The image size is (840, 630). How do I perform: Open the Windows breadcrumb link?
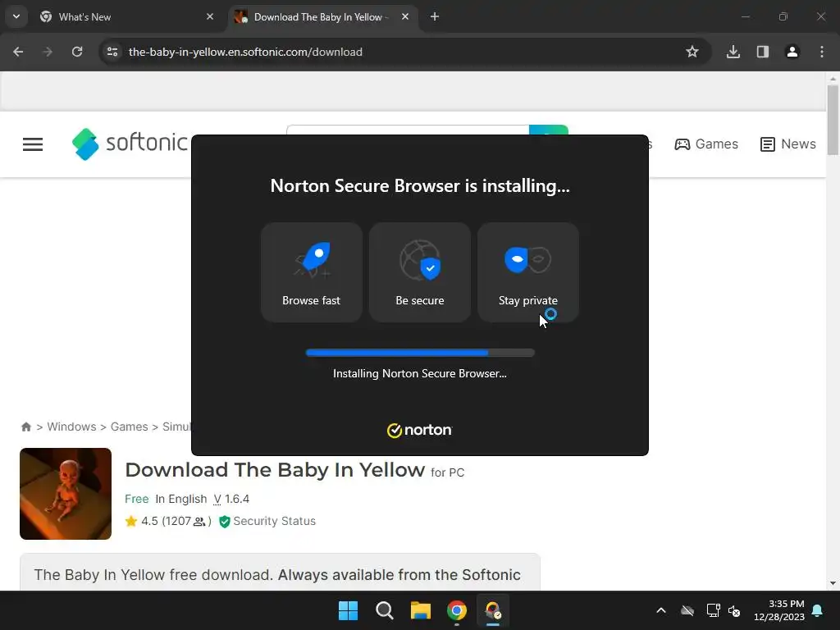(72, 427)
